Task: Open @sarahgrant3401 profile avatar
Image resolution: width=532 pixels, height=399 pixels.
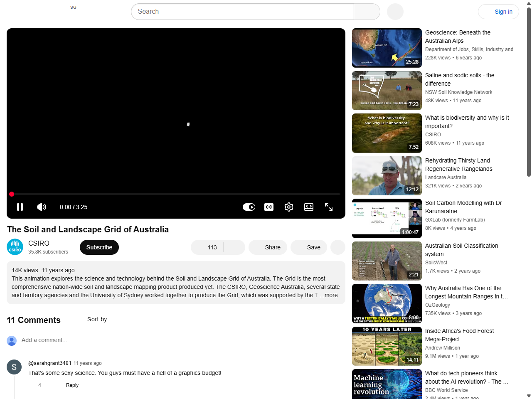Action: (x=14, y=367)
